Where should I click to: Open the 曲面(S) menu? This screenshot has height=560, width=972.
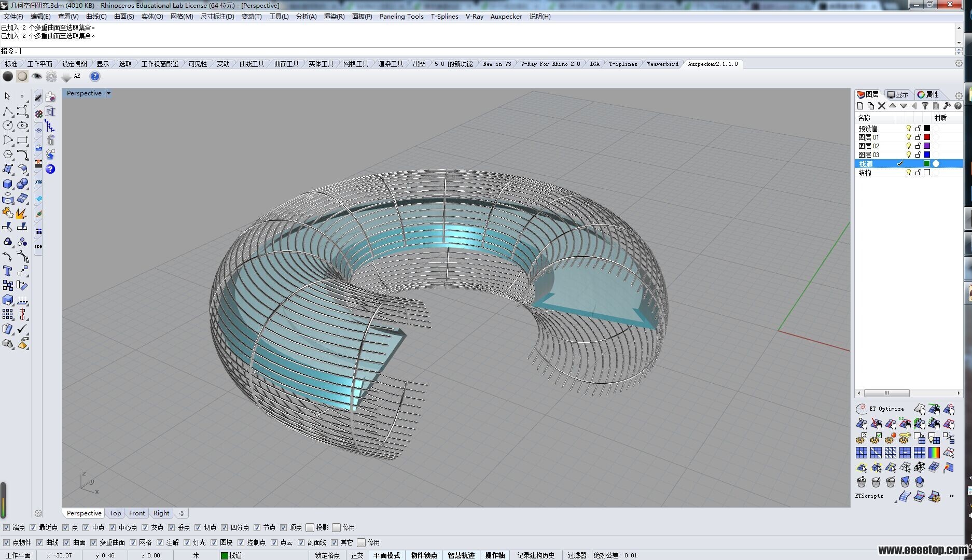click(x=124, y=17)
